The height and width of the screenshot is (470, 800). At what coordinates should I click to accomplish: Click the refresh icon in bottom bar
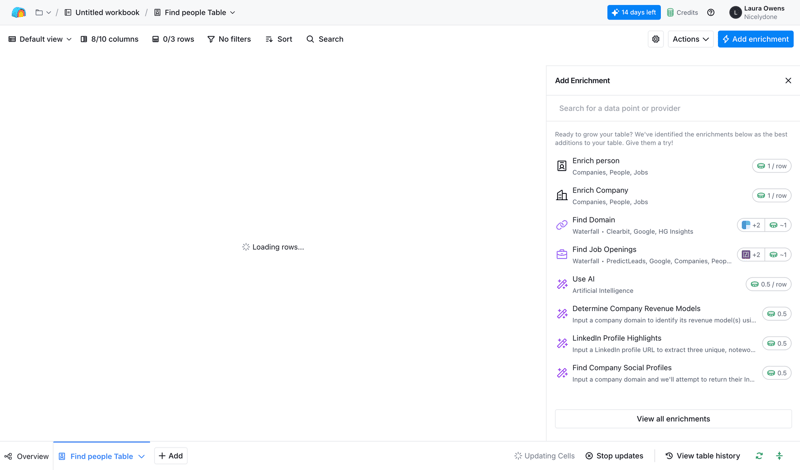[x=759, y=456]
